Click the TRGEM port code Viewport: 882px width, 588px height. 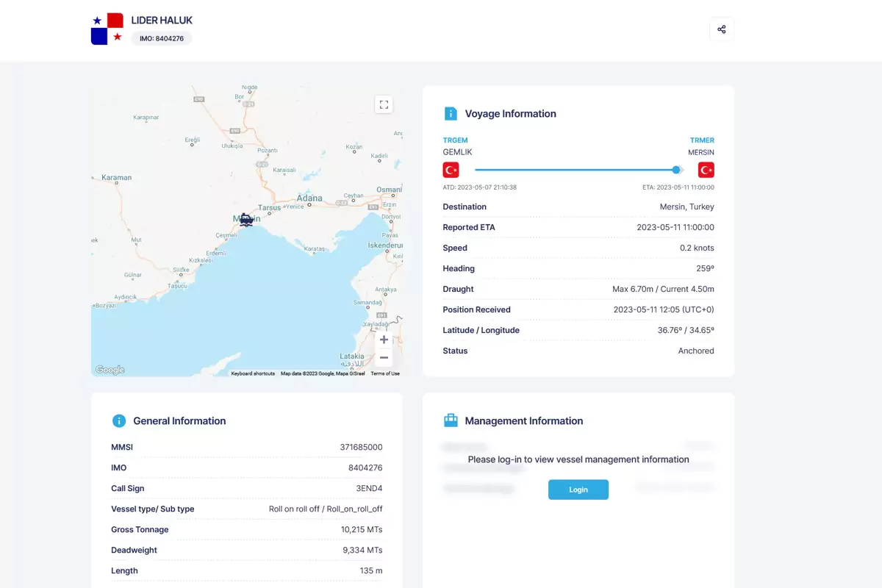click(x=455, y=140)
